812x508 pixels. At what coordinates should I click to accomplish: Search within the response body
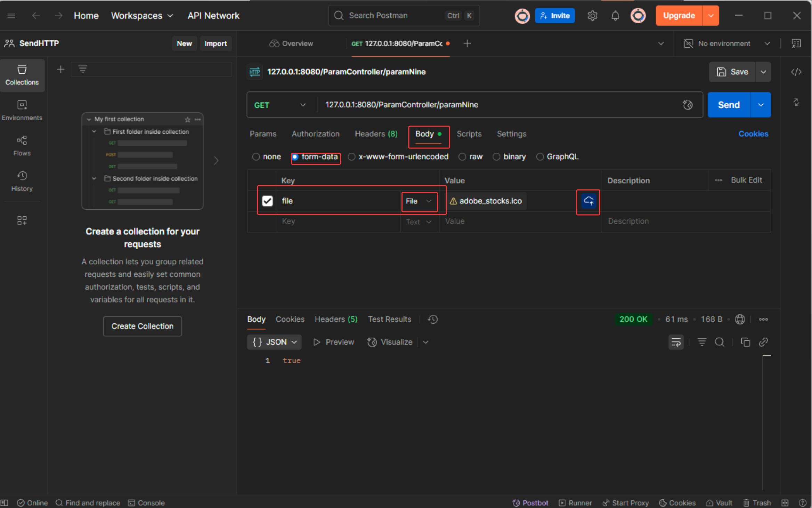(720, 342)
